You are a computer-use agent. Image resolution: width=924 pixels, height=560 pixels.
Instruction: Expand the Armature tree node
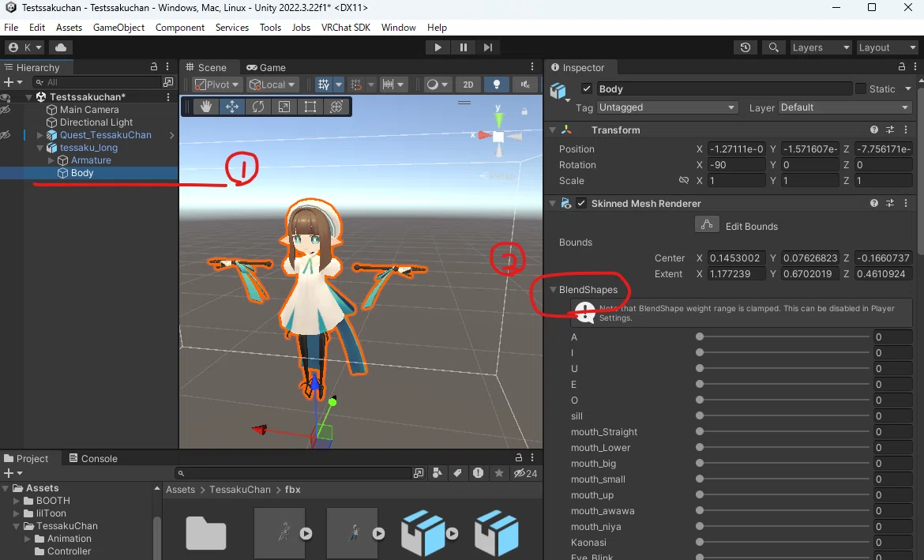(x=51, y=160)
